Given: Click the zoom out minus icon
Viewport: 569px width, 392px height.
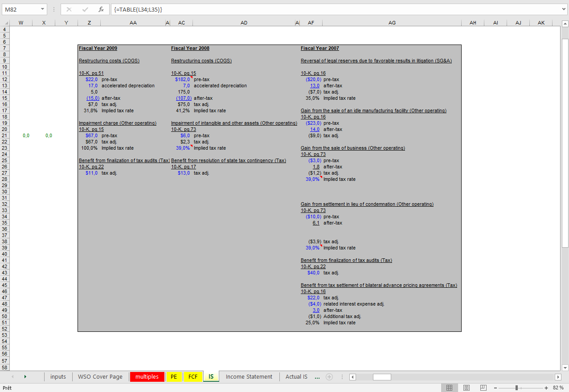Looking at the screenshot, I should [x=495, y=388].
